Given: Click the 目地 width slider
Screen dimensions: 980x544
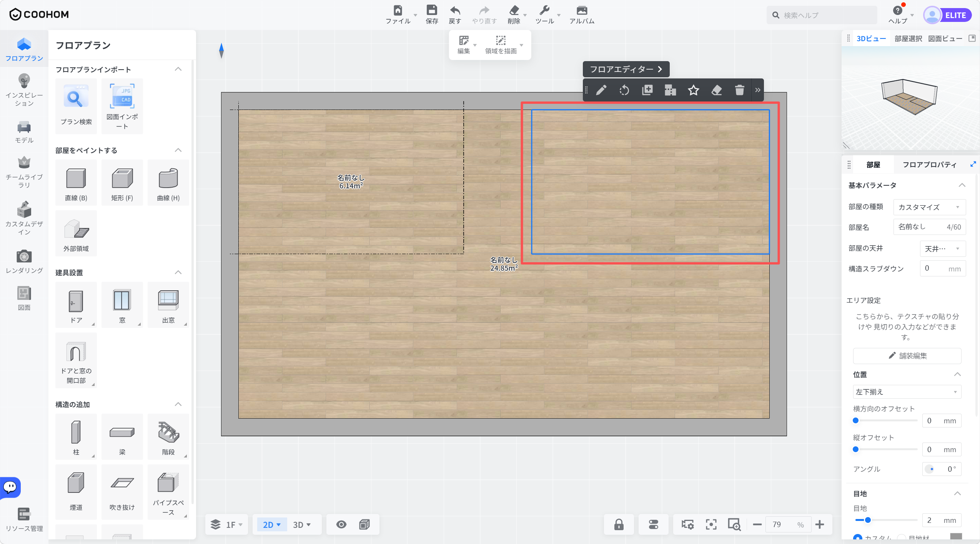Looking at the screenshot, I should [886, 520].
